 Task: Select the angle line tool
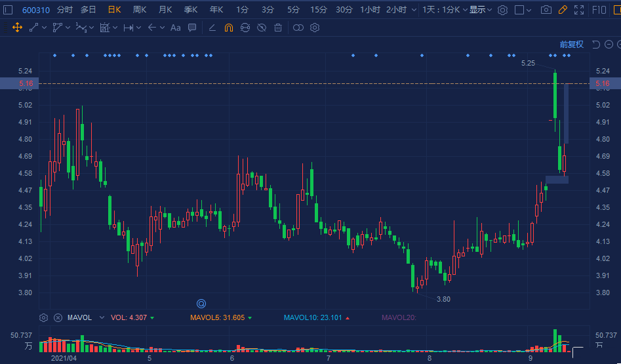(212, 28)
